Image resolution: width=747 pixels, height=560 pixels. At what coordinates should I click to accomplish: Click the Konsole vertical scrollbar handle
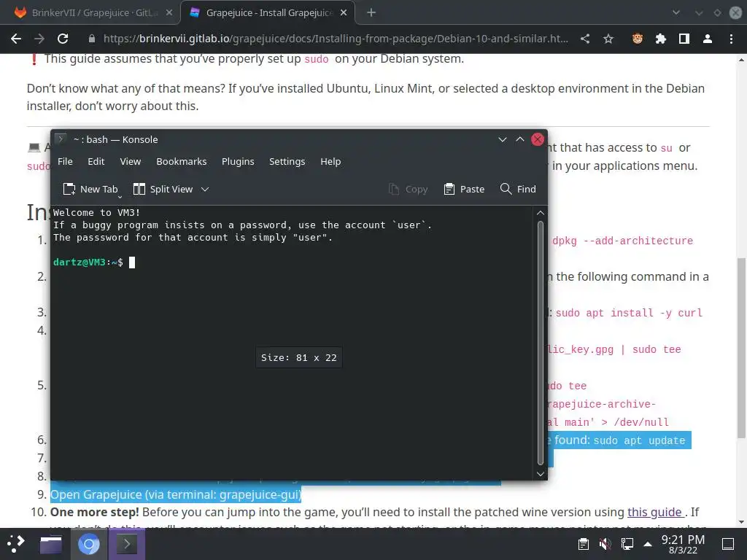(541, 343)
